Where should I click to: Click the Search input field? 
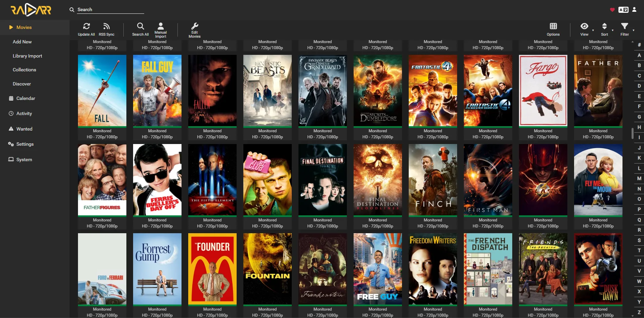pyautogui.click(x=111, y=9)
